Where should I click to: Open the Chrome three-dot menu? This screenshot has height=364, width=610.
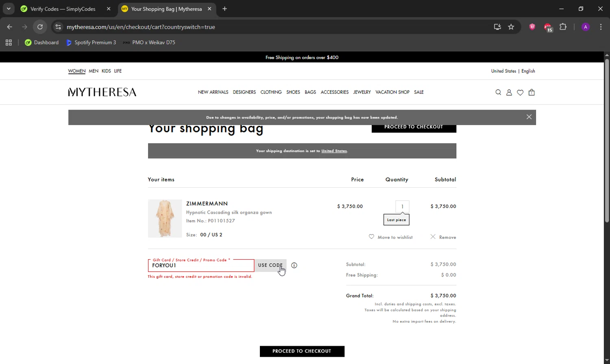[601, 27]
